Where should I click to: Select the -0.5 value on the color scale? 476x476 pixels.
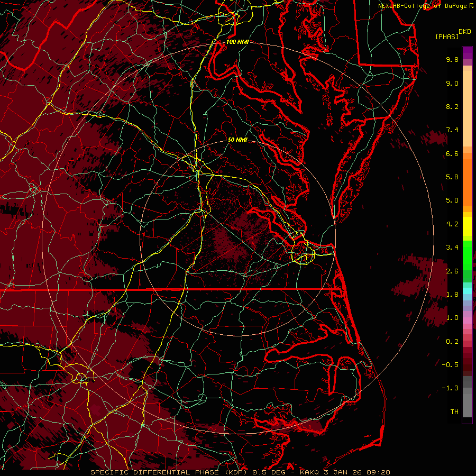[450, 364]
